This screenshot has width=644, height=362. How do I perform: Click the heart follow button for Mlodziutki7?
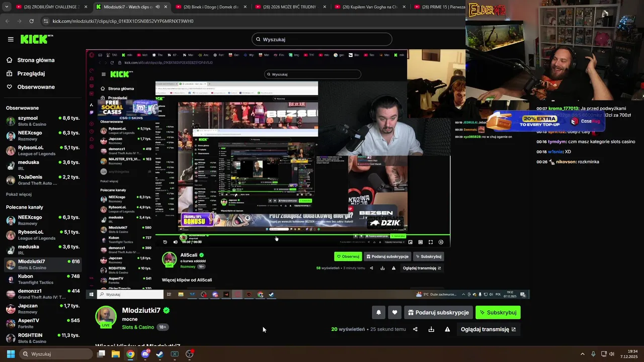pyautogui.click(x=394, y=312)
